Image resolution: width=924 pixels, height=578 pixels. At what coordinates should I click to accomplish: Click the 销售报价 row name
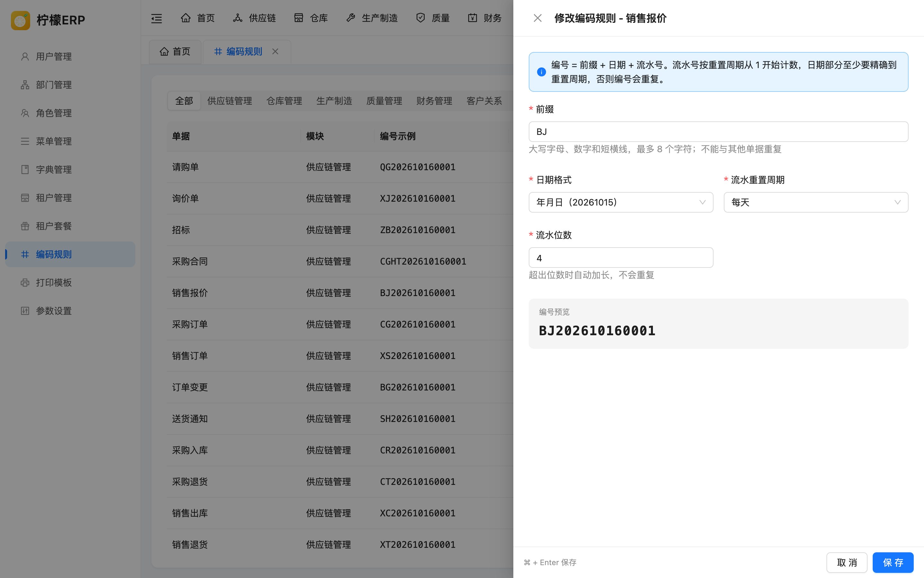pos(190,293)
